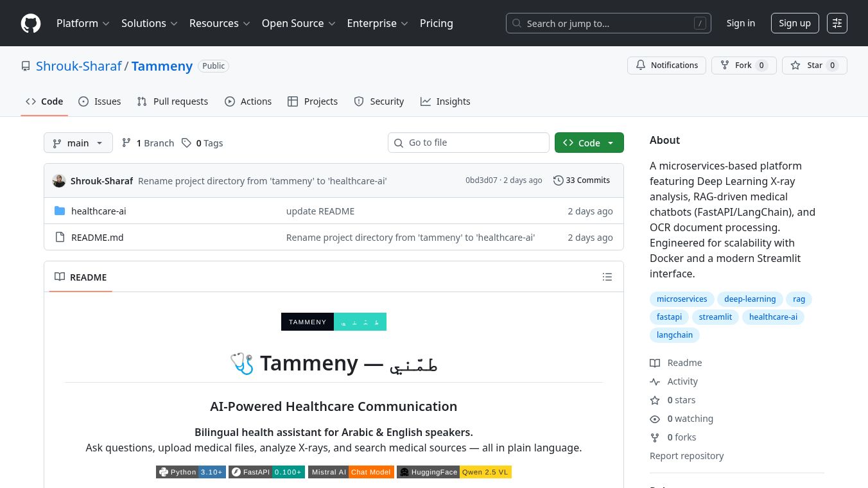Open the main branch selector dropdown

tap(78, 143)
